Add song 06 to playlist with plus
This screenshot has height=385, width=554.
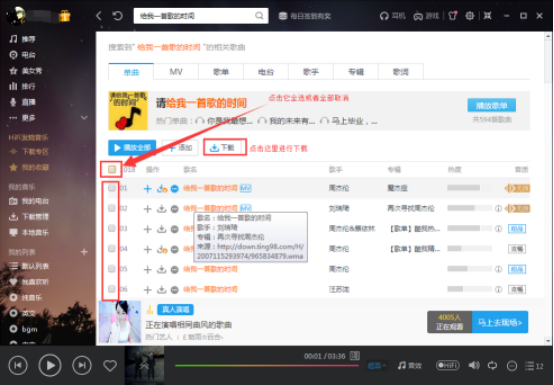[x=148, y=290]
